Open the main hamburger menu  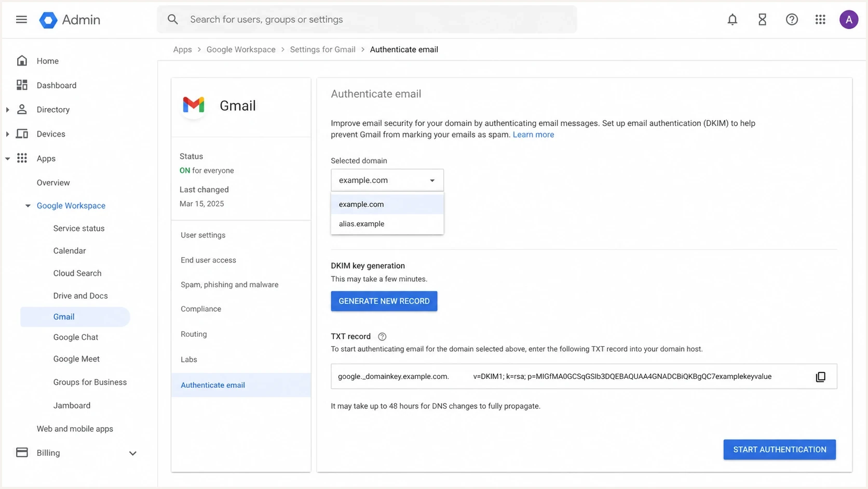[21, 20]
